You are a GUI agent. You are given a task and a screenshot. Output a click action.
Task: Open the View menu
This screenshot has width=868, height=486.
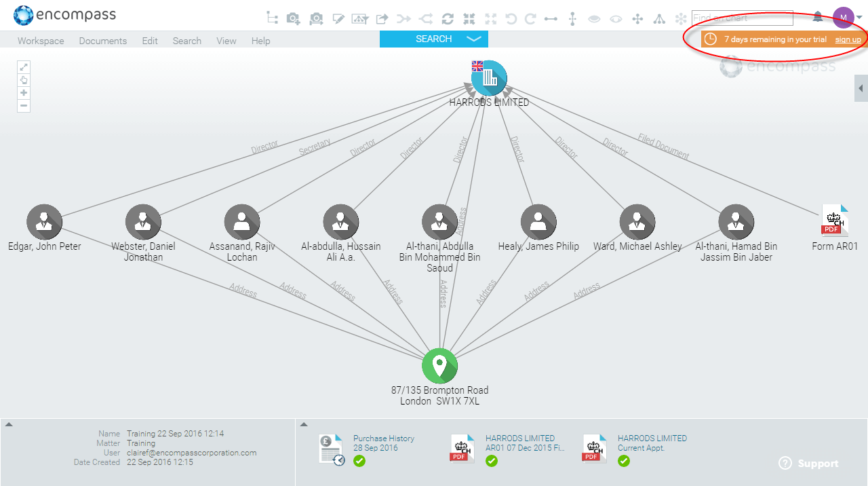tap(226, 41)
